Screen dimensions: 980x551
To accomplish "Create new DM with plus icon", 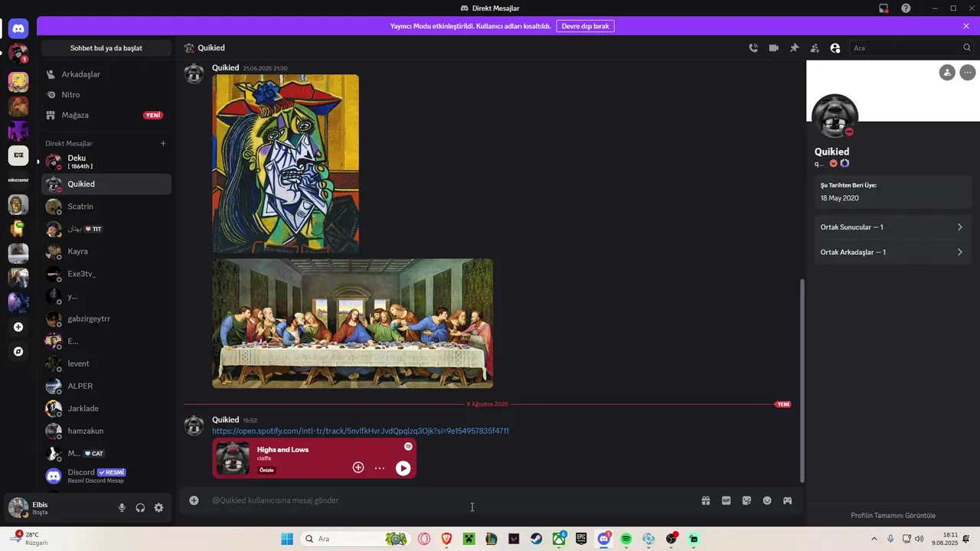I will (163, 143).
